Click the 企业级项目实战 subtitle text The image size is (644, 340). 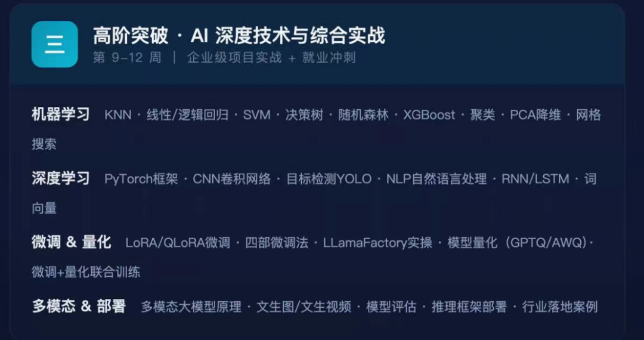(x=234, y=58)
